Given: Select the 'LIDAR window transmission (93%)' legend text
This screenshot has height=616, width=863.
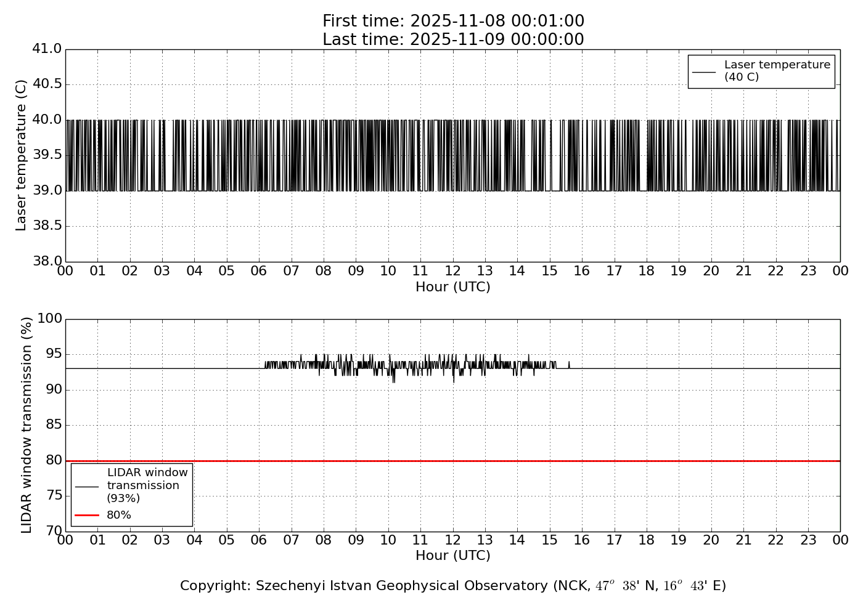Looking at the screenshot, I should [147, 485].
